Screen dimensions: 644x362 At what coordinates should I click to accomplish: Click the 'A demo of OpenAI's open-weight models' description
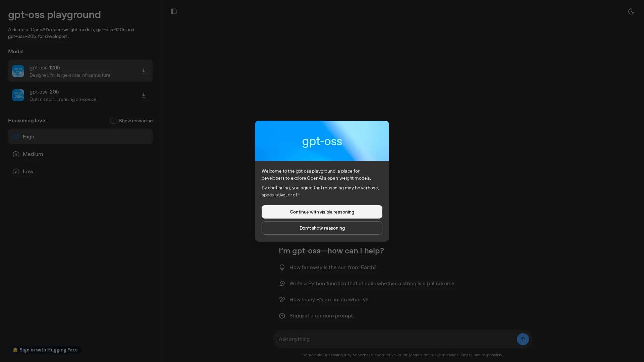tap(71, 33)
